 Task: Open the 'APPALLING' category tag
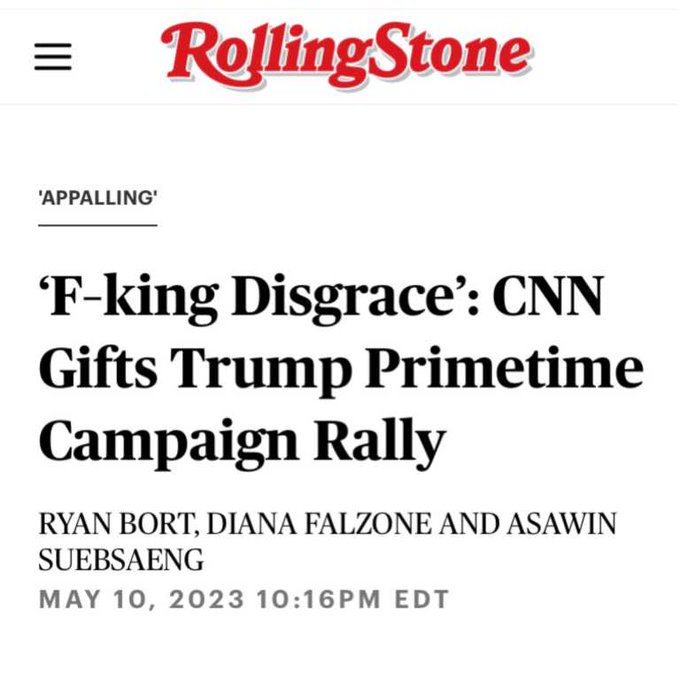98,198
